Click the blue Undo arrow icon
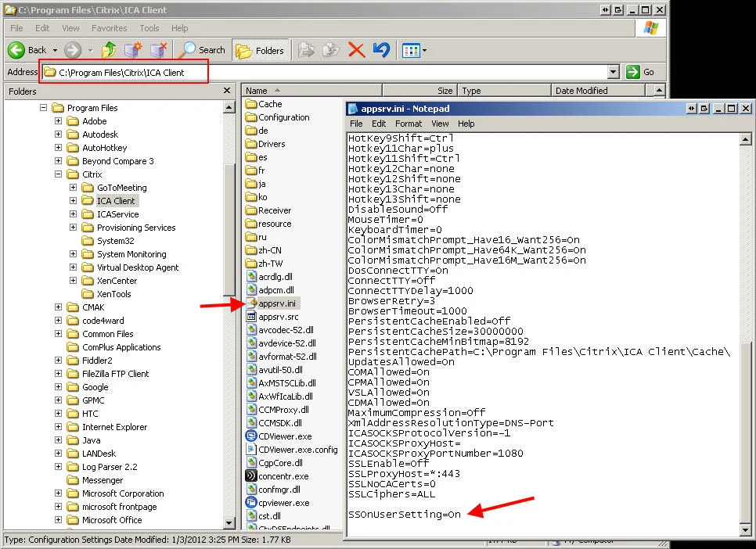The width and height of the screenshot is (756, 549). [381, 49]
